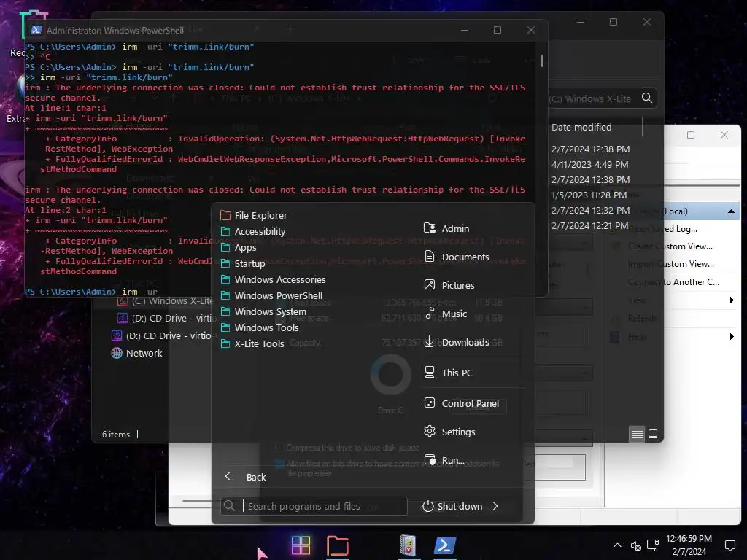Toggle Compress this drive to save disk space
Image resolution: width=747 pixels, height=560 pixels.
279,448
